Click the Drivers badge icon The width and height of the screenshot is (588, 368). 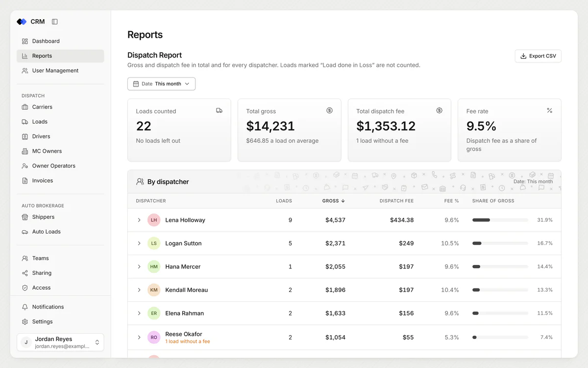25,136
